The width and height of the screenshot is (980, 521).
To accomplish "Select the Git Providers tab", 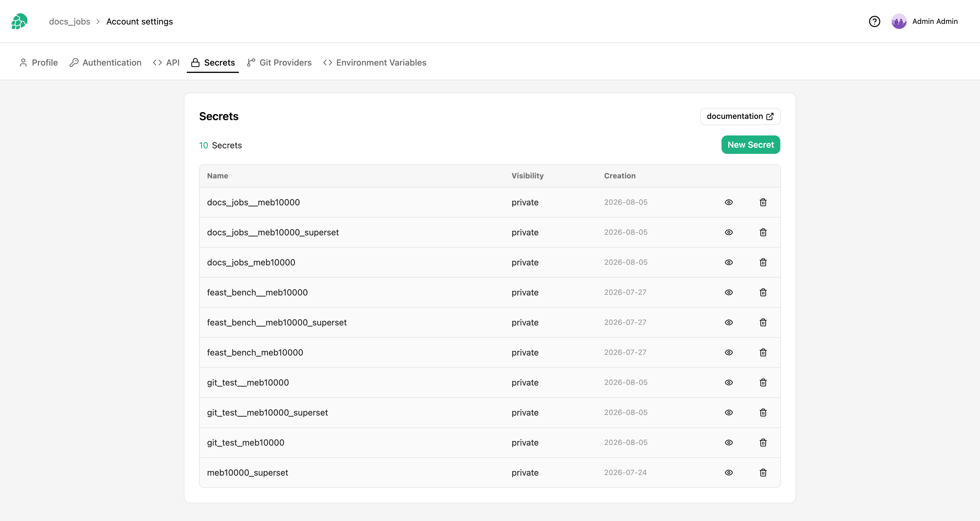I will (279, 63).
